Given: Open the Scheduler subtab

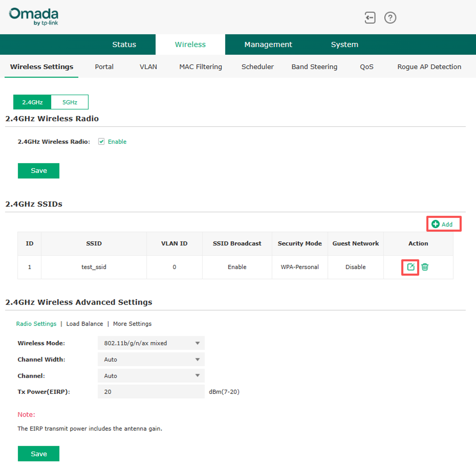Looking at the screenshot, I should coord(257,67).
